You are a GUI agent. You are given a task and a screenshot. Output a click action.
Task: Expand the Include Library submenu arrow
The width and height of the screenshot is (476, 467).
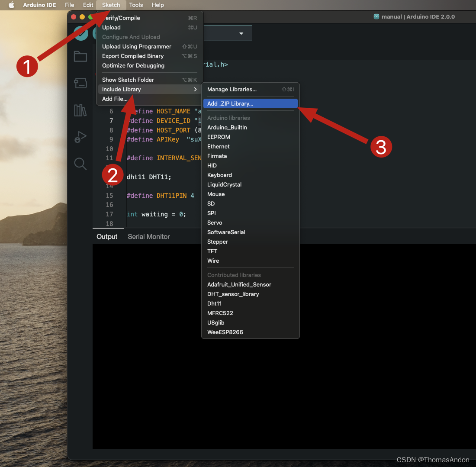point(195,89)
